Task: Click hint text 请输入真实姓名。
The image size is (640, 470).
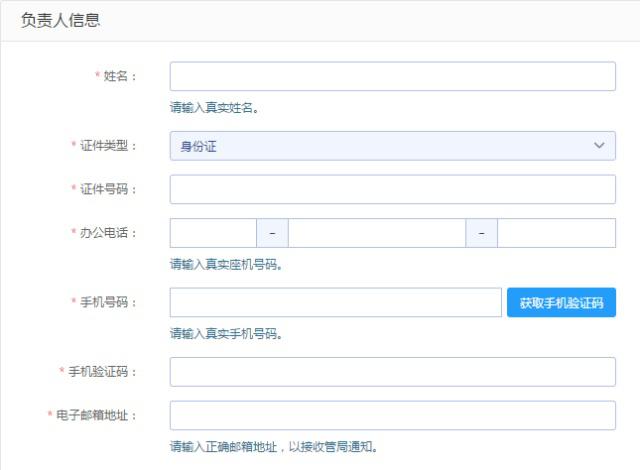Action: (215, 108)
